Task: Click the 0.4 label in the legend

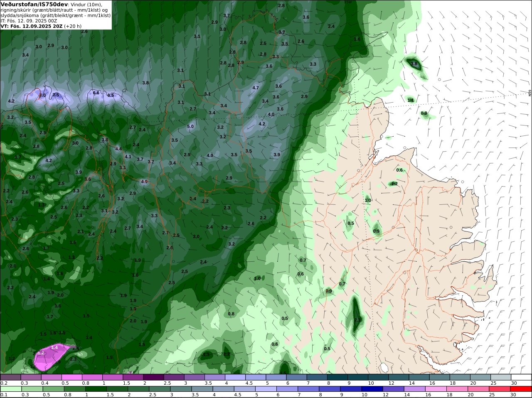Action: (45, 383)
